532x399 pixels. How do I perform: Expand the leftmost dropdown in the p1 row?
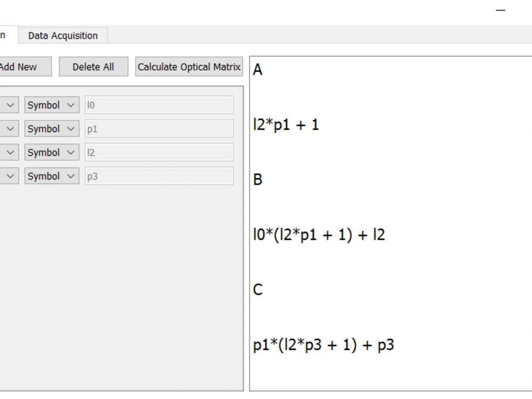coord(10,128)
